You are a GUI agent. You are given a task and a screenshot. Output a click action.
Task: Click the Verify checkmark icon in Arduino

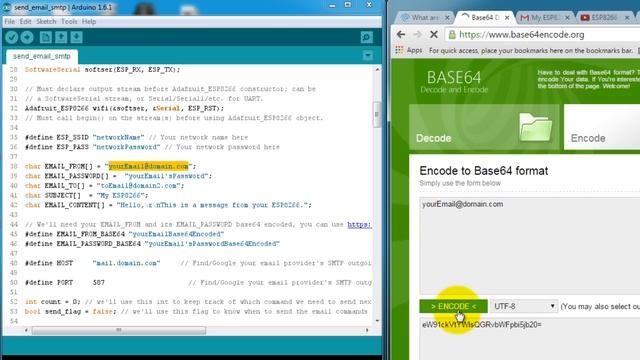coord(12,38)
